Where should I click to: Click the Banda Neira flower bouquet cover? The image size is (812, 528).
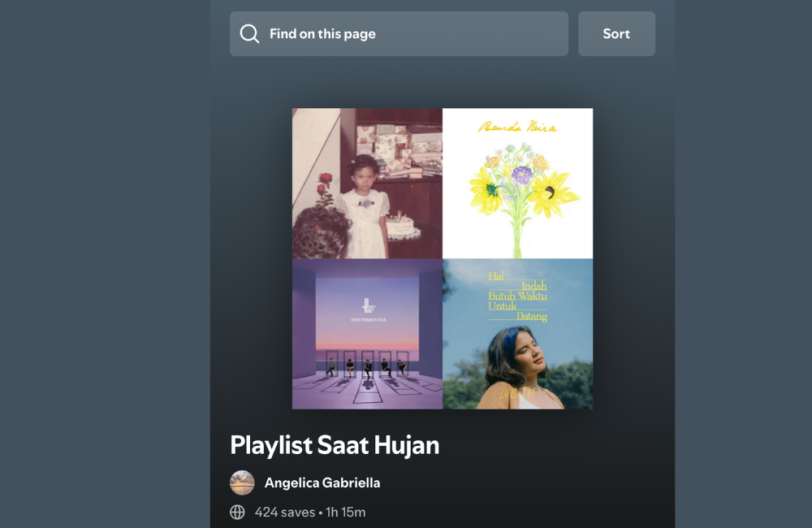pos(517,184)
